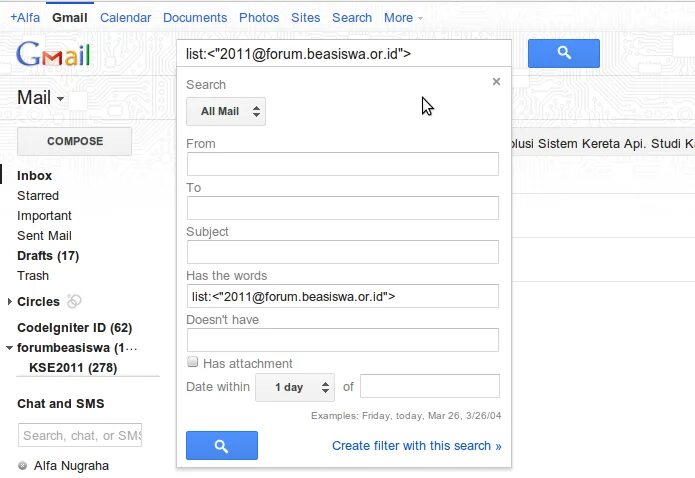Open the Date within 1 day dropdown
This screenshot has height=478, width=695.
point(295,387)
